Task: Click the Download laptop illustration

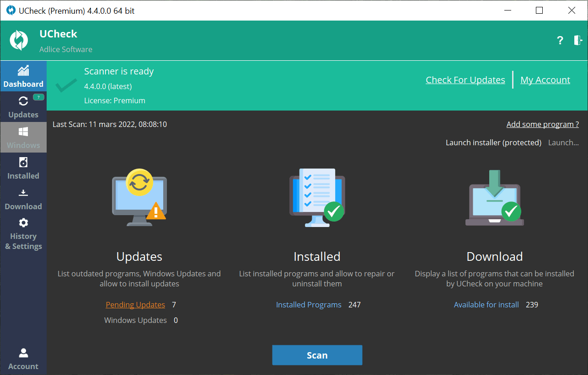Action: 494,198
